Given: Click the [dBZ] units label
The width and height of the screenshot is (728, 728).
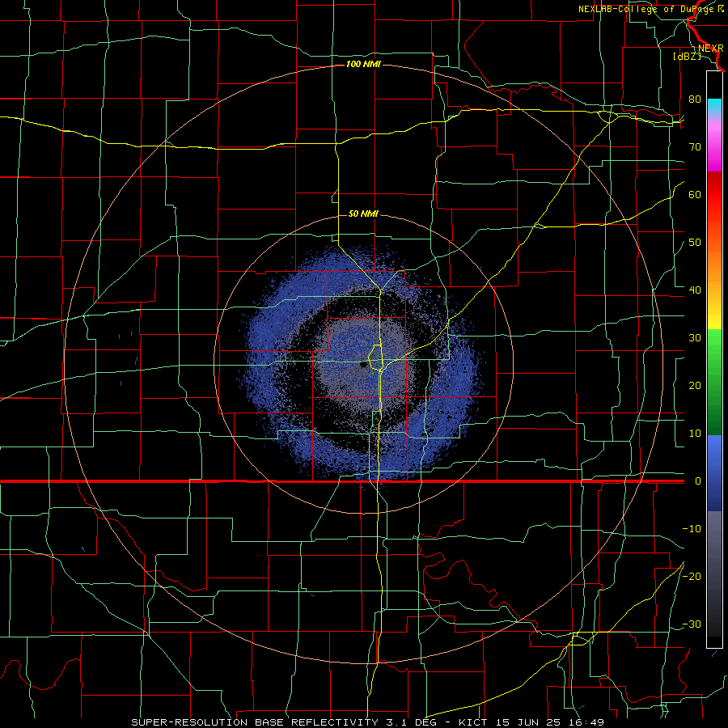Looking at the screenshot, I should (687, 56).
